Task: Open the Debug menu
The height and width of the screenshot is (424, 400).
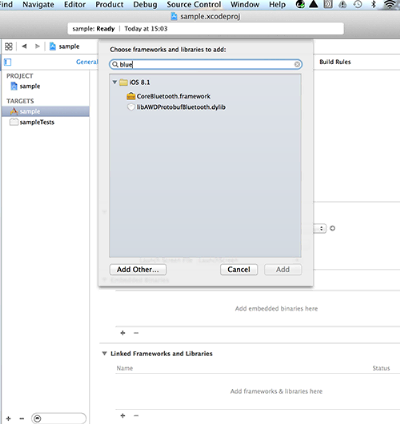Action: [145, 5]
